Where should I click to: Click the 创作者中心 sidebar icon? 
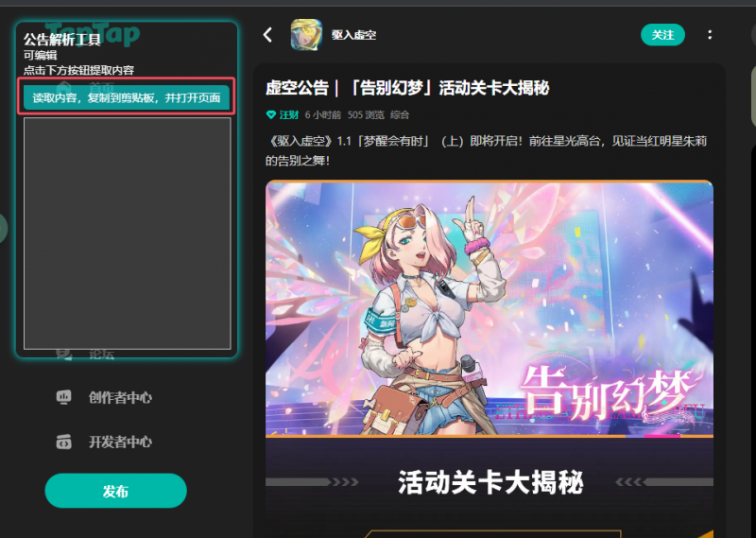[63, 397]
